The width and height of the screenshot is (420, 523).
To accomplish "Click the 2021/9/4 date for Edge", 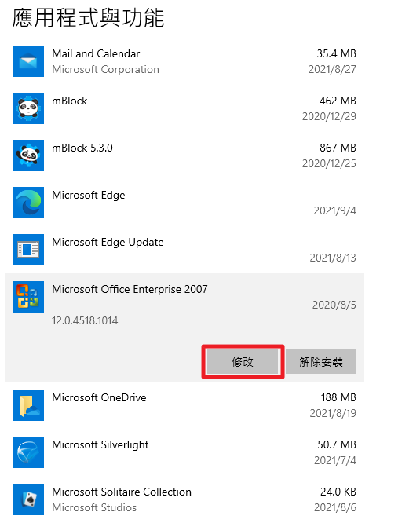I will click(335, 210).
